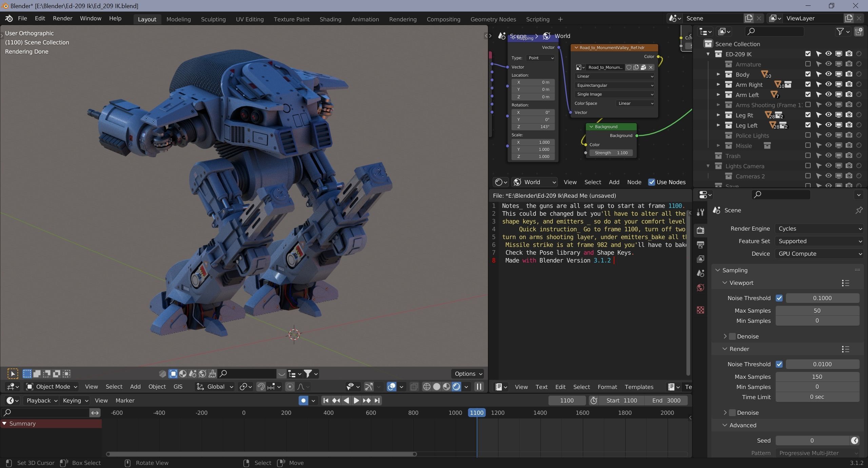
Task: Play the animation forward
Action: pos(356,401)
